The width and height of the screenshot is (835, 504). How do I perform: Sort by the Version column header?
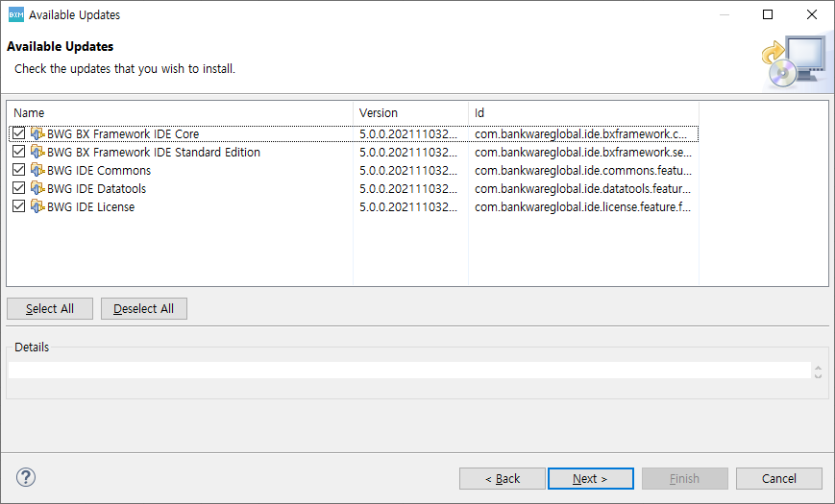tap(410, 113)
